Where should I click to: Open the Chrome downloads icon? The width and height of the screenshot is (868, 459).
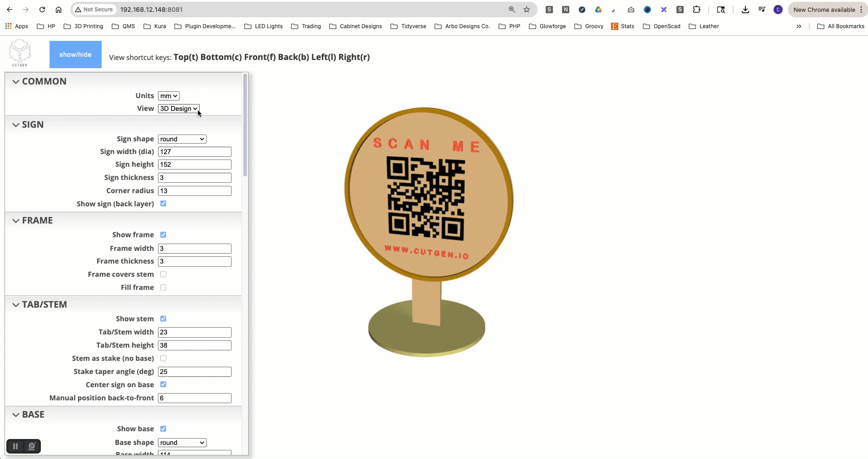(x=745, y=10)
